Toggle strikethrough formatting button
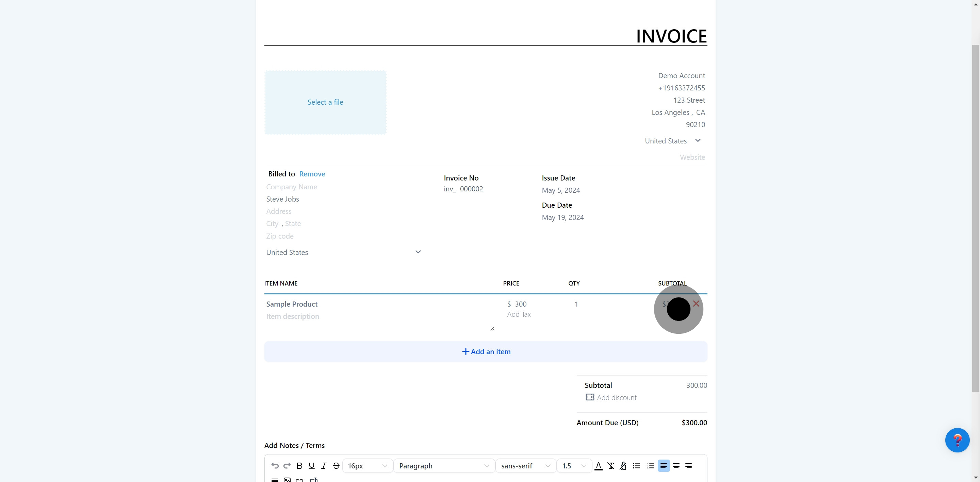980x482 pixels. [x=336, y=466]
